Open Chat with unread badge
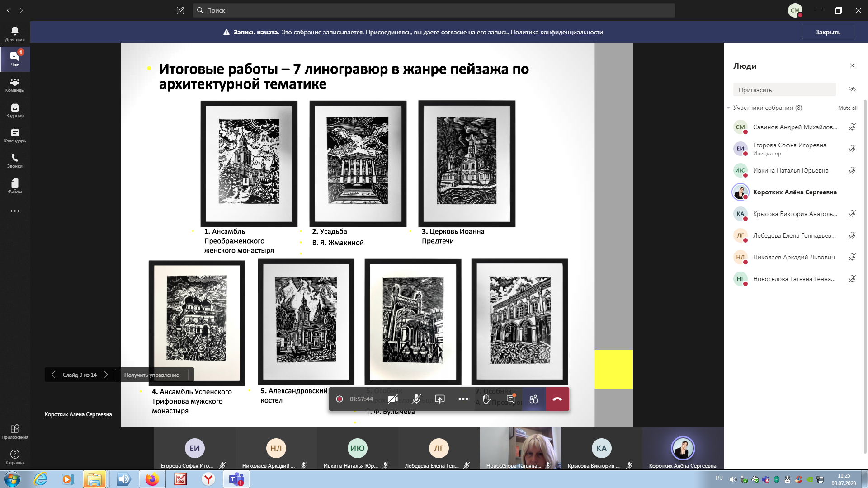 pos(15,59)
